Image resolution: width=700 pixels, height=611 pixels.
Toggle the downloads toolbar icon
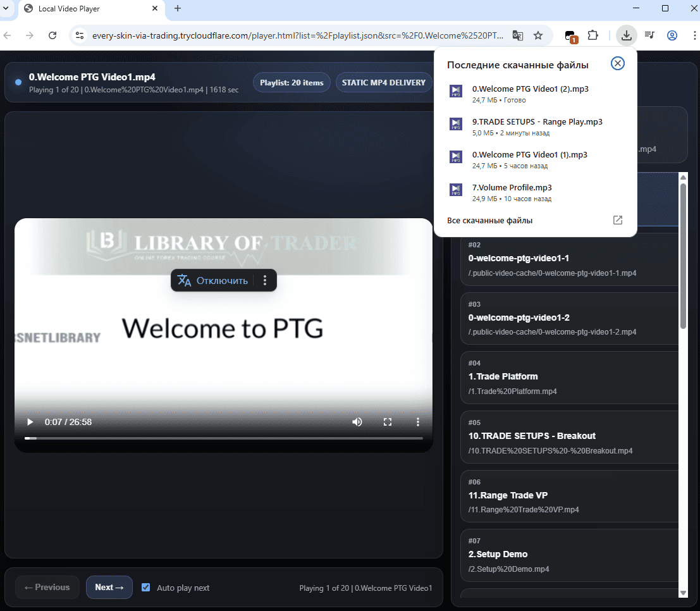point(627,35)
